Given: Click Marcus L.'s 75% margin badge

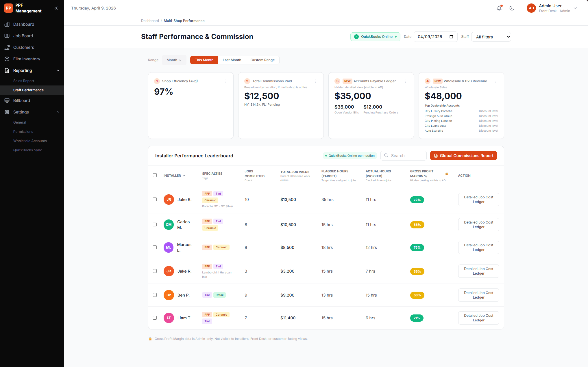Looking at the screenshot, I should coord(417,247).
